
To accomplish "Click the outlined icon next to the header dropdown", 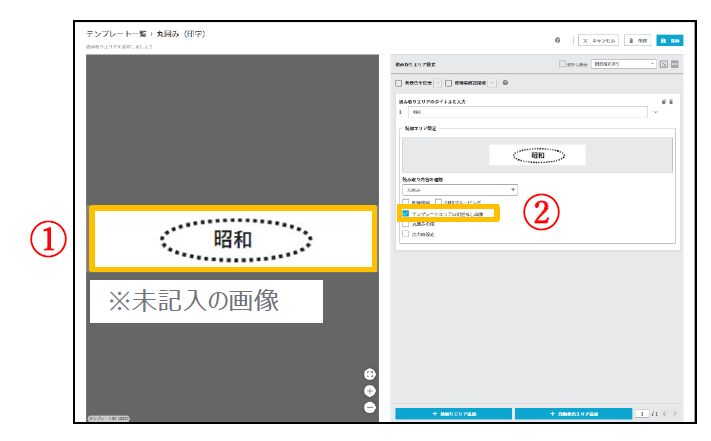I will (663, 64).
